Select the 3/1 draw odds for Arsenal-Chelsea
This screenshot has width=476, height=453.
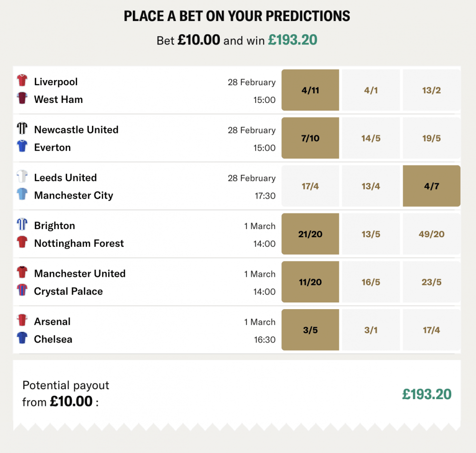[371, 330]
